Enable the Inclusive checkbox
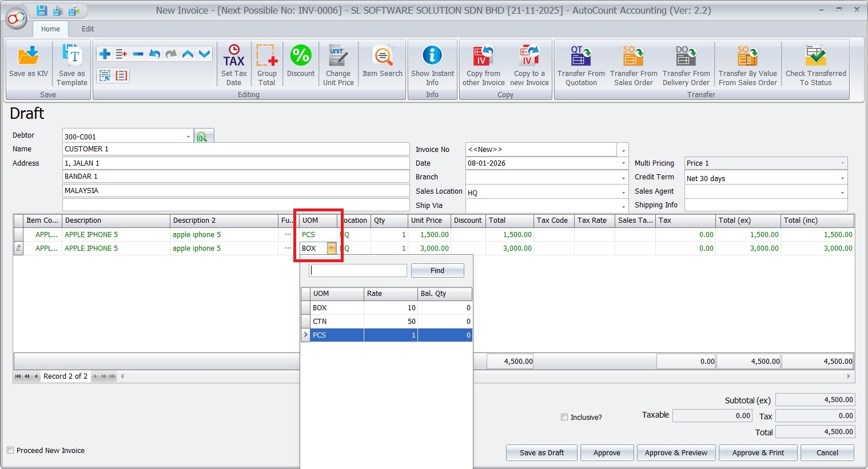Screen dimensions: 868x469 click(x=564, y=417)
